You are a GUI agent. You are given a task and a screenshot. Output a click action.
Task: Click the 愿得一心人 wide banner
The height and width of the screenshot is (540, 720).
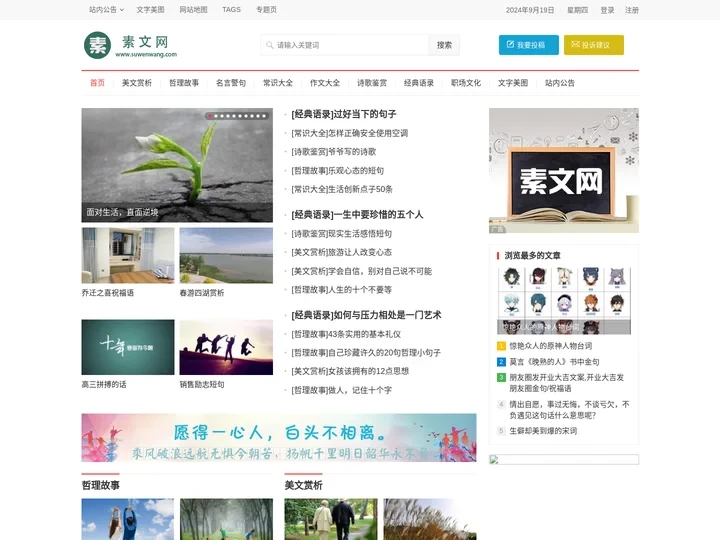(x=279, y=438)
